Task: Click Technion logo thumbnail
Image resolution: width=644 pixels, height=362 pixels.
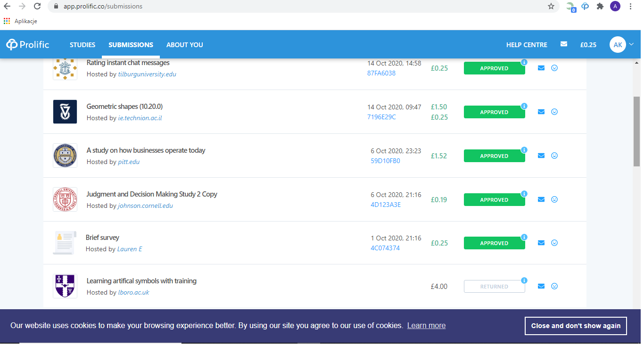Action: tap(65, 112)
